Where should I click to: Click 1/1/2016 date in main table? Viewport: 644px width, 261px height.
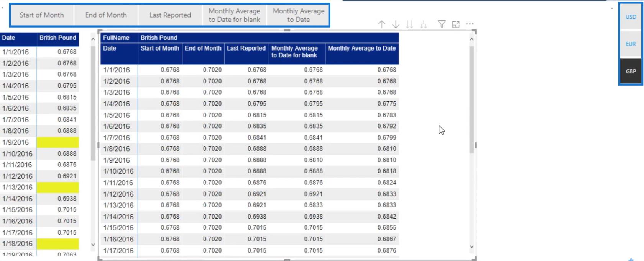(117, 70)
